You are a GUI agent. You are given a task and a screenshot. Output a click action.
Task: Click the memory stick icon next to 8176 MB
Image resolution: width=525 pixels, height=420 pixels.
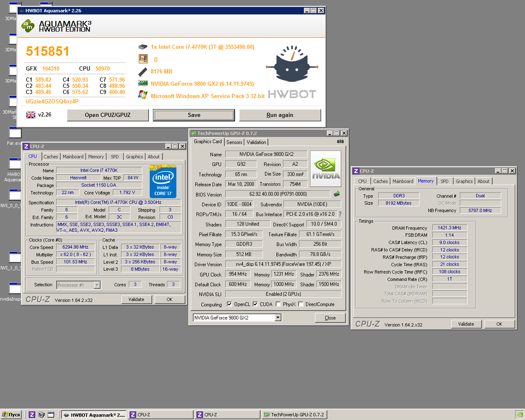[x=143, y=72]
